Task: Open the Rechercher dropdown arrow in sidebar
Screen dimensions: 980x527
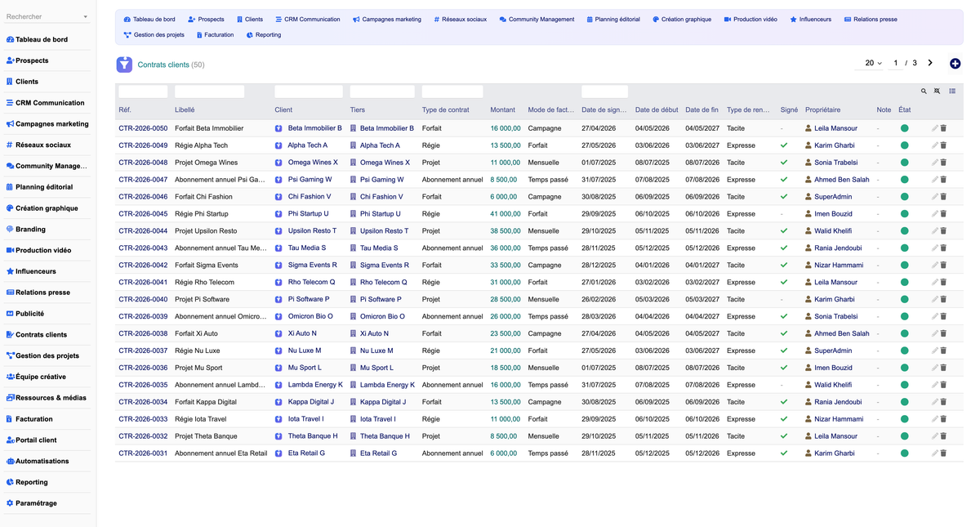Action: coord(86,17)
